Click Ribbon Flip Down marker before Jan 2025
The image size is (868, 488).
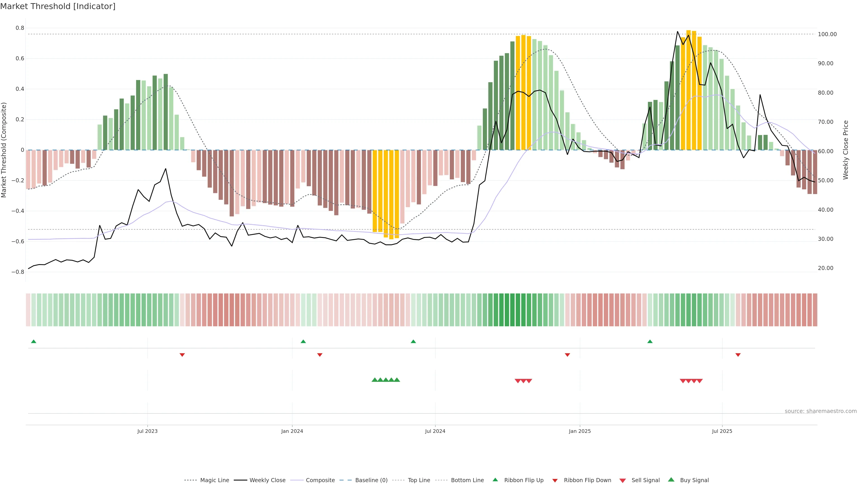click(567, 355)
